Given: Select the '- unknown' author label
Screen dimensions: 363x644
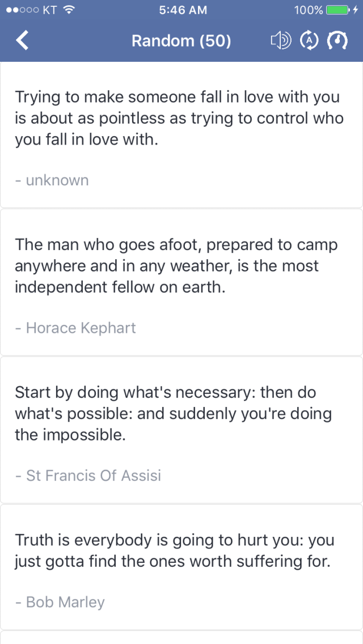Looking at the screenshot, I should coord(52,180).
